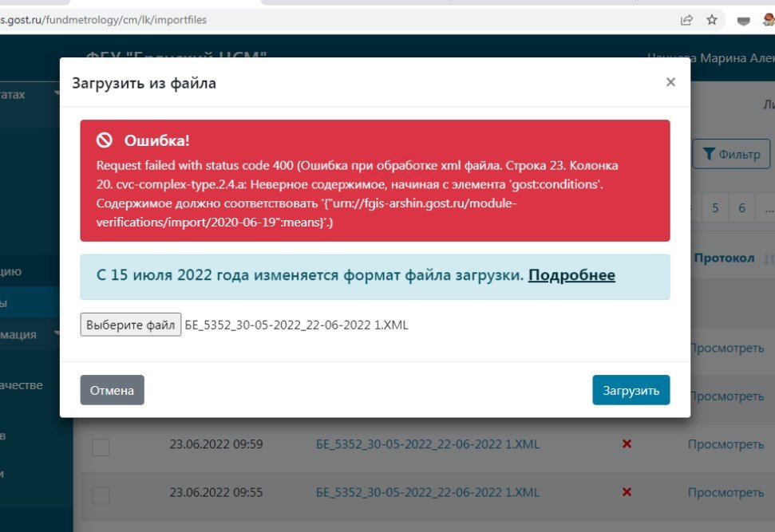Viewport: 775px width, 532px height.
Task: Open the Подробнее link about format change
Action: [x=571, y=275]
